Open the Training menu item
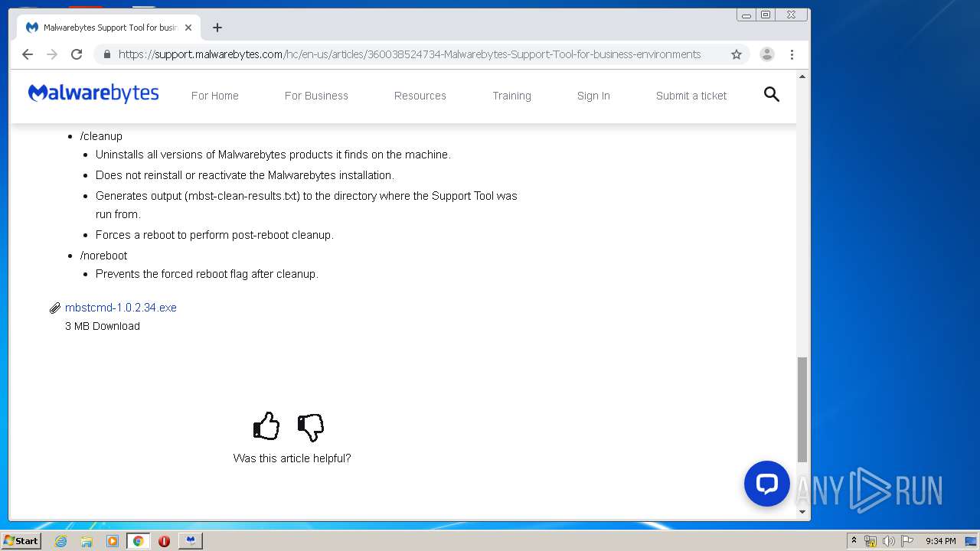Screen dimensions: 980x551 (x=511, y=96)
